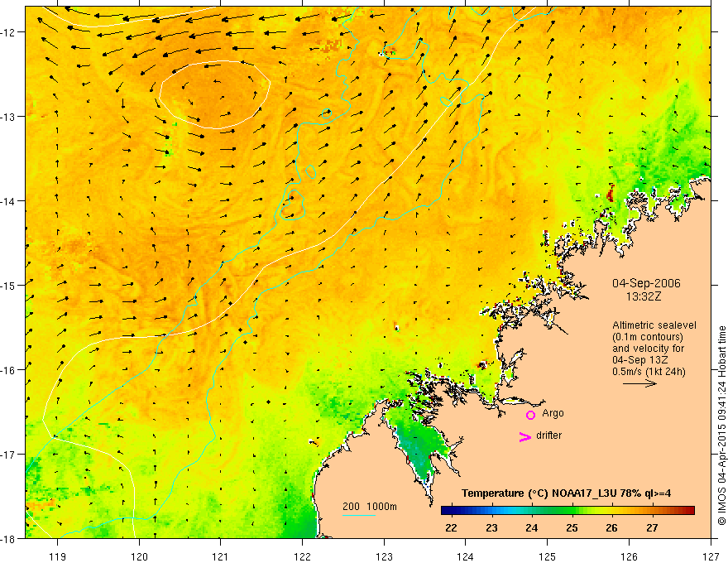Click the latitude axis label '-16'
The height and width of the screenshot is (563, 728).
[x=9, y=370]
